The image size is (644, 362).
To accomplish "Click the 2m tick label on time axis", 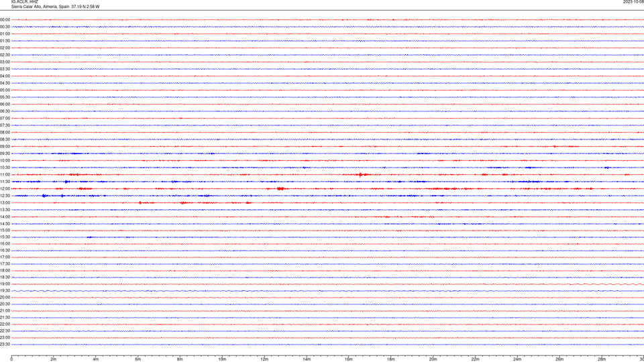I will 54,359.
